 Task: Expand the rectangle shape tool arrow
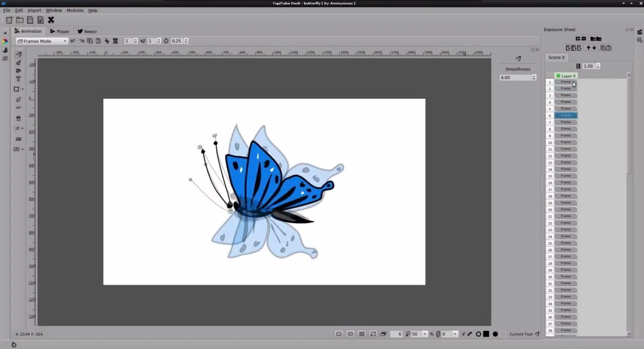pyautogui.click(x=23, y=90)
